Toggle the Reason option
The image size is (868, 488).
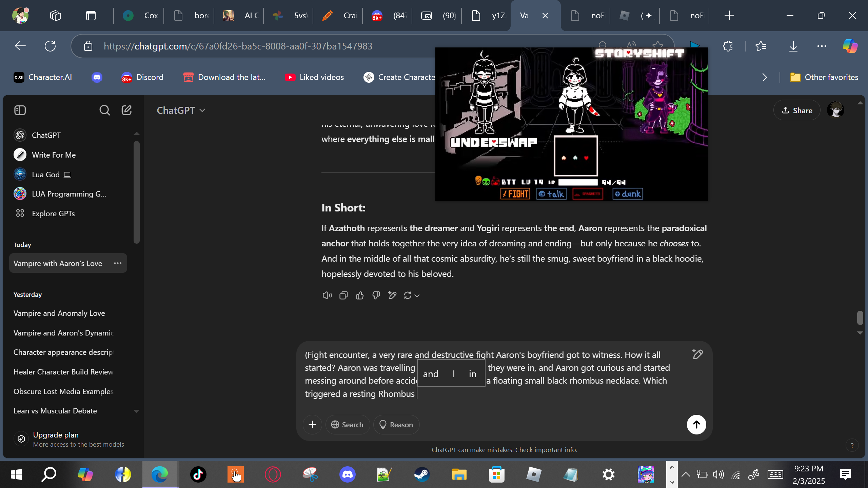click(x=396, y=425)
